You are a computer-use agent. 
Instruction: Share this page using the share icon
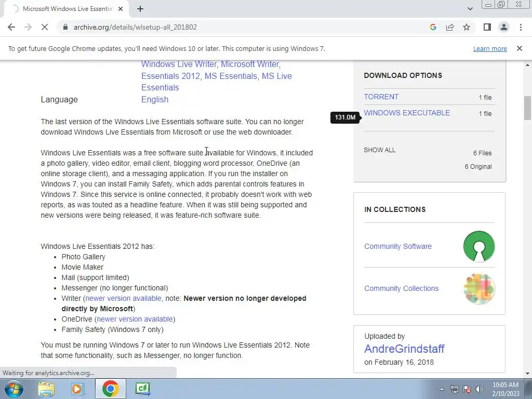pos(450,27)
